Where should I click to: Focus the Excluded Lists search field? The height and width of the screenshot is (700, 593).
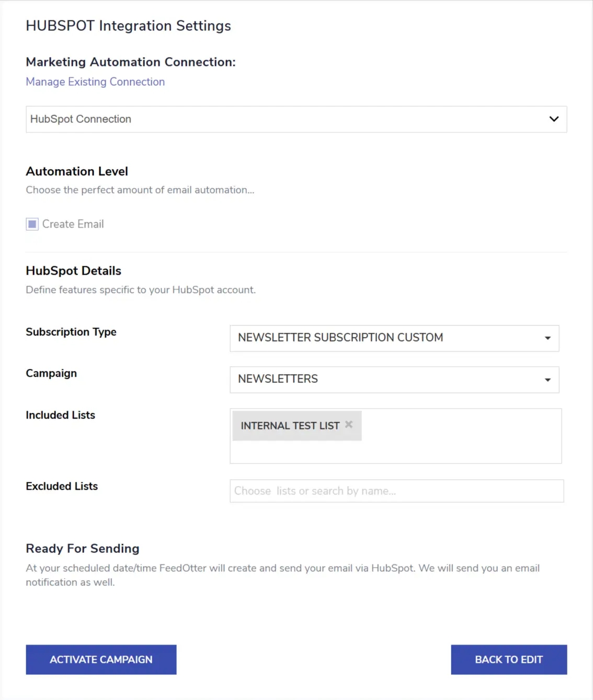[396, 491]
